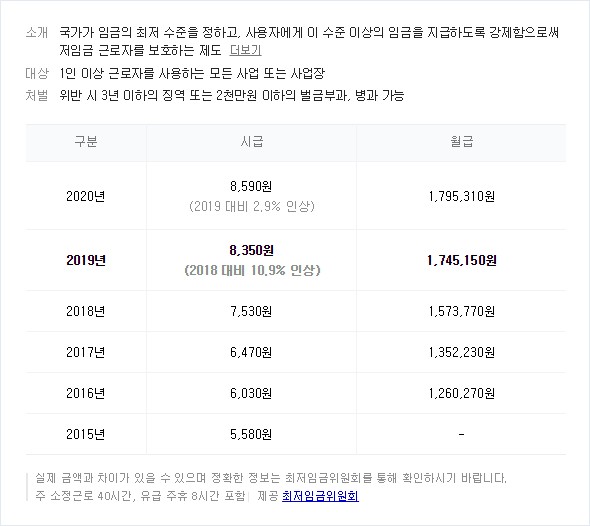Screen dimensions: 590x526
Task: Select the 1,795,310원 monthly wage
Action: (x=461, y=196)
